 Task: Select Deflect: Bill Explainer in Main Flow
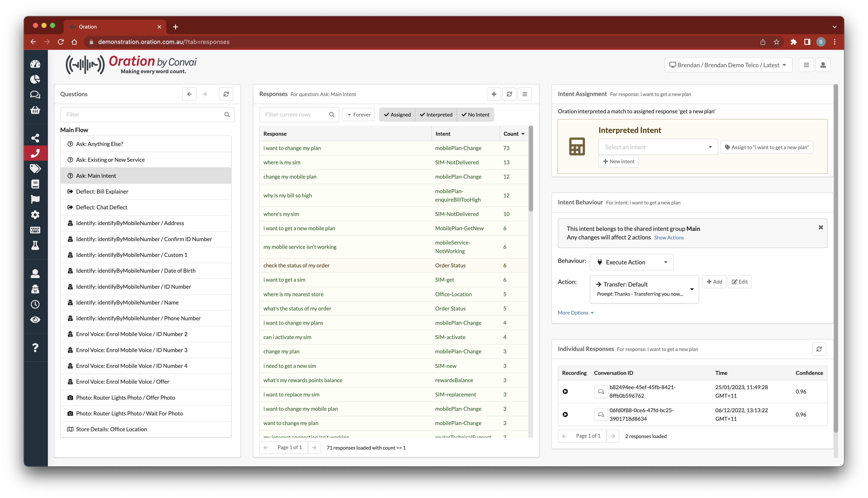point(102,192)
